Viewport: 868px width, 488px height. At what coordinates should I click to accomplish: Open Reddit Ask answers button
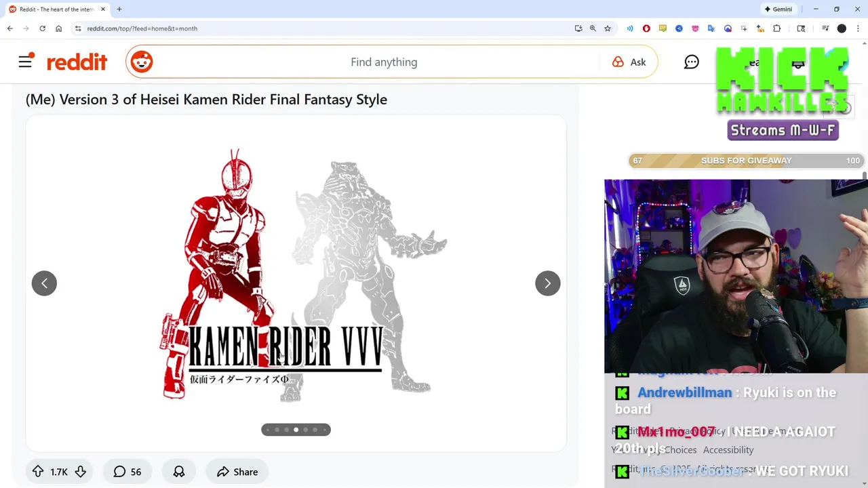(x=629, y=62)
